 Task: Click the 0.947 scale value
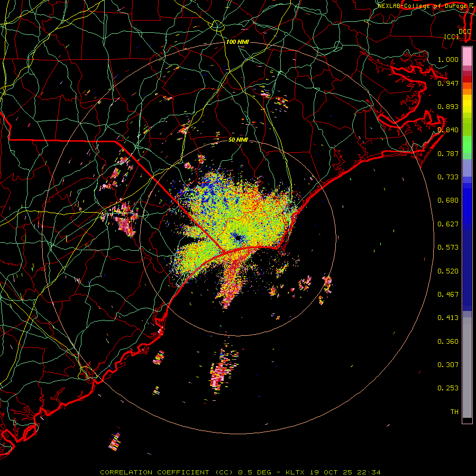[448, 83]
